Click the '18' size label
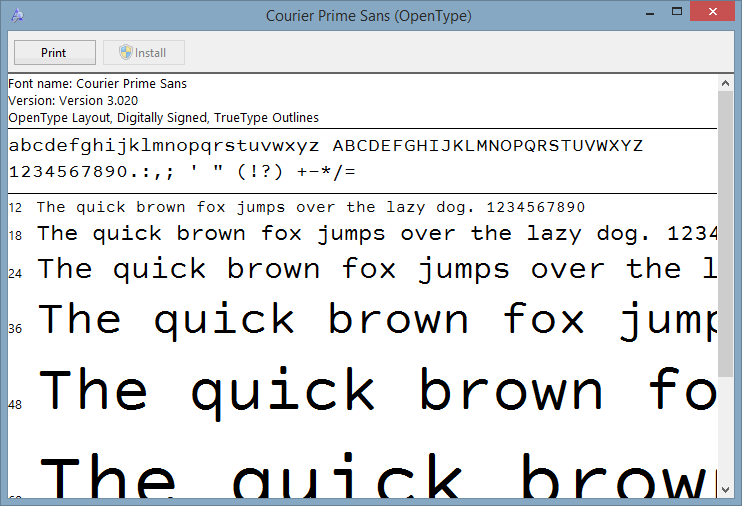 pyautogui.click(x=15, y=235)
